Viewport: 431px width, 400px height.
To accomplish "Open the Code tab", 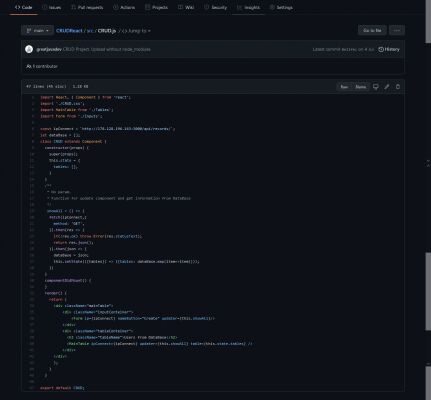I will (23, 7).
